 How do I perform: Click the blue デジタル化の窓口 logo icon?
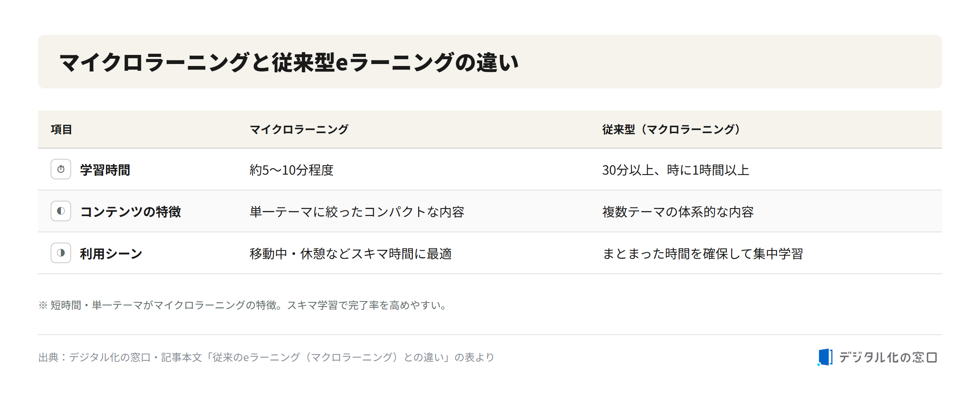tap(825, 357)
